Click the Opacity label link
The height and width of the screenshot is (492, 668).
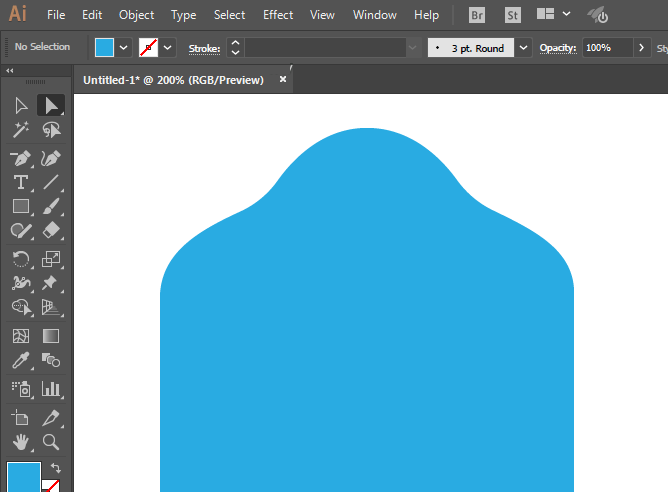558,48
